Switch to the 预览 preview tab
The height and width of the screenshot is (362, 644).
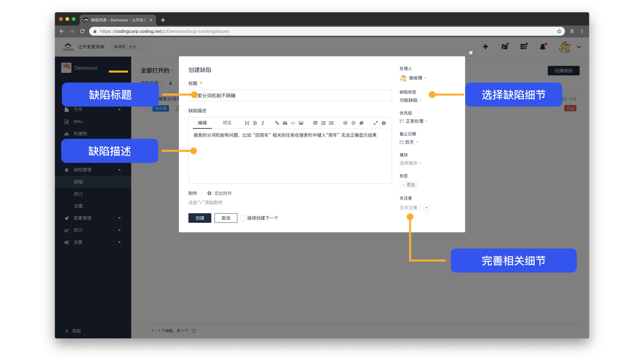pos(227,123)
